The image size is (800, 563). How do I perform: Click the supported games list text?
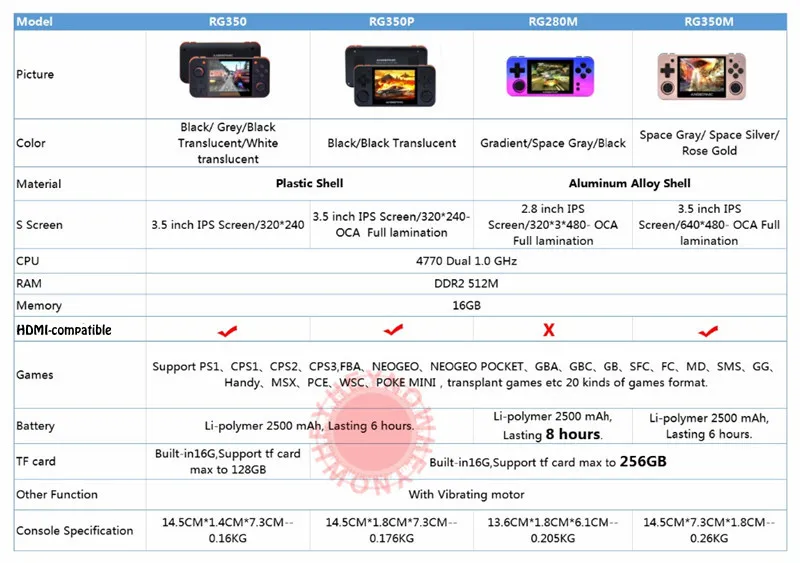pos(464,374)
